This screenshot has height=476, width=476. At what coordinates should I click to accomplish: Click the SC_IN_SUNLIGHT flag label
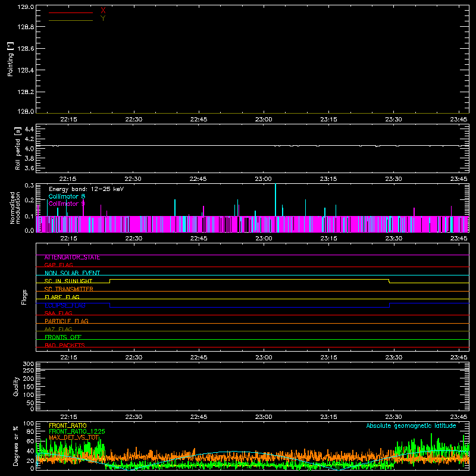[x=68, y=281]
